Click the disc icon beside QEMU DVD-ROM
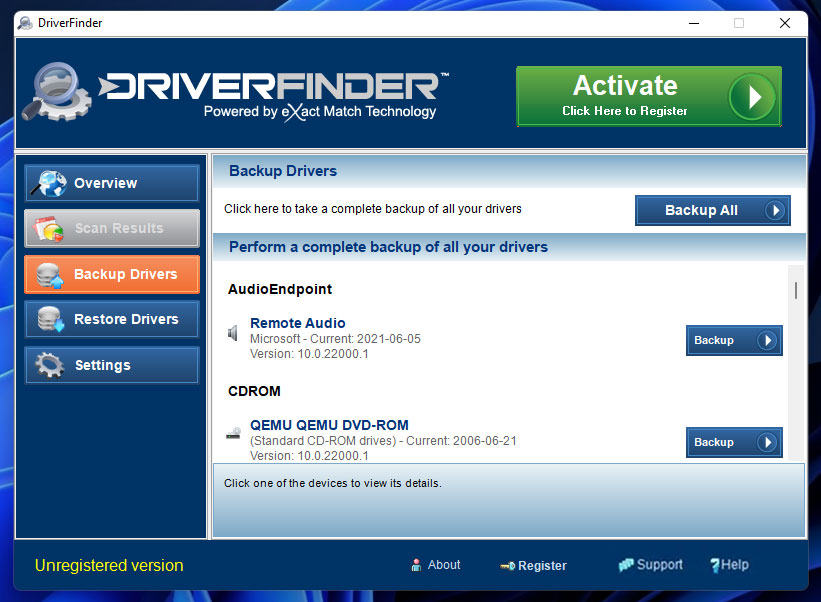The image size is (821, 602). tap(232, 432)
